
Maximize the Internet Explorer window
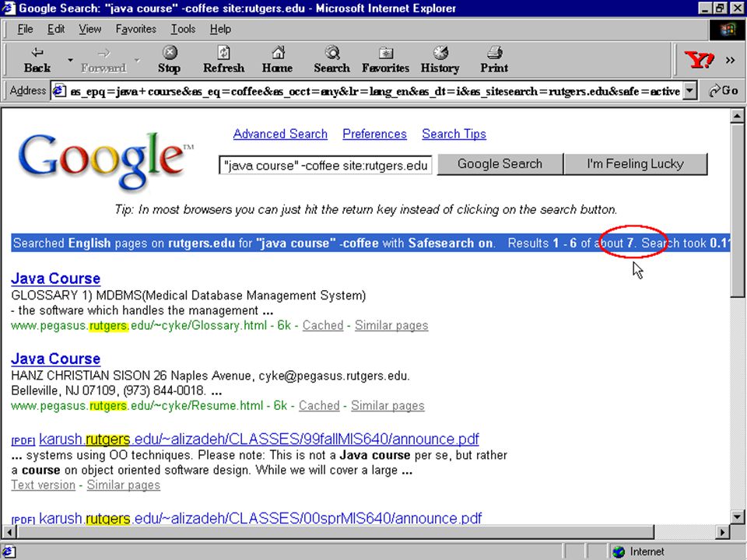(719, 8)
